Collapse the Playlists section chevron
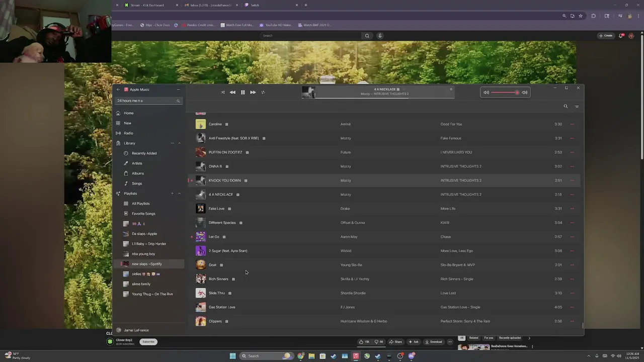This screenshot has width=644, height=362. pyautogui.click(x=179, y=194)
